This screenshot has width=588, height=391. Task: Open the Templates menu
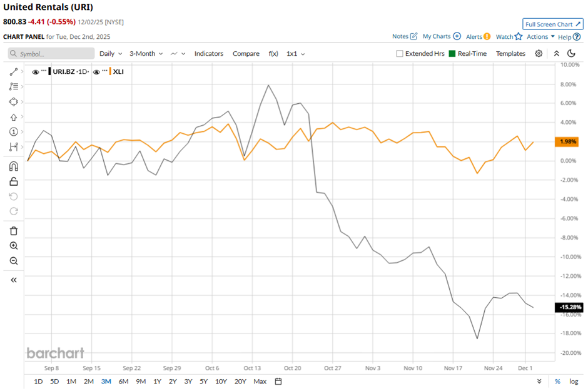coord(510,54)
